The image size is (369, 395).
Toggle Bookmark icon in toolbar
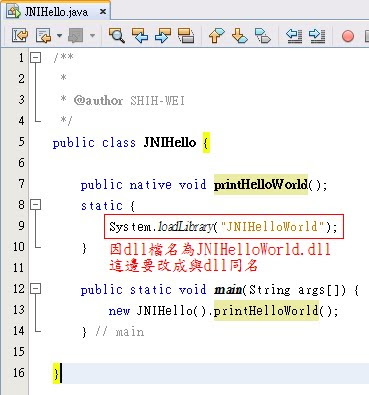click(263, 35)
